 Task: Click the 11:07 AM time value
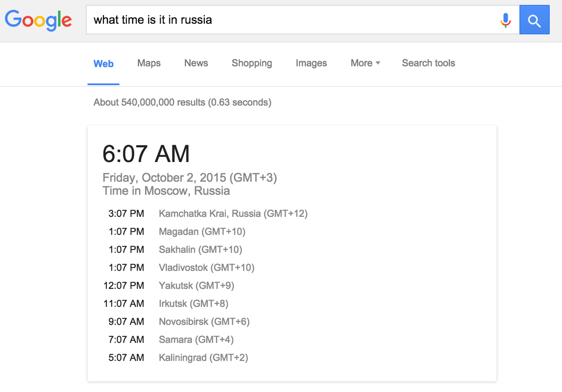(x=124, y=304)
